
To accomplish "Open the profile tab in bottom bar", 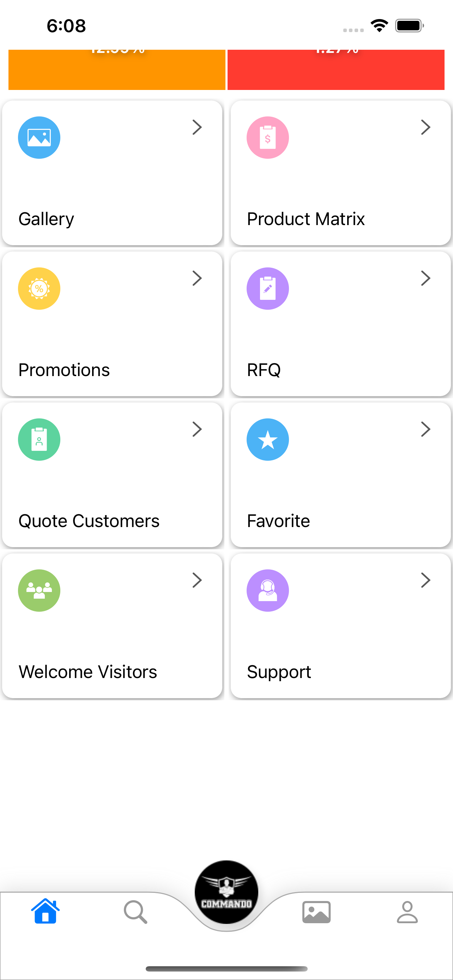I will point(407,912).
